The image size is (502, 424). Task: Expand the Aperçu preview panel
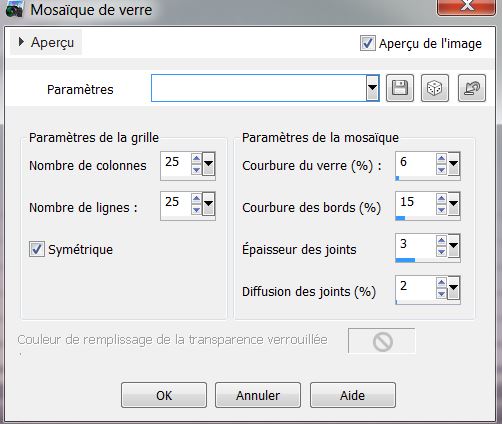46,42
